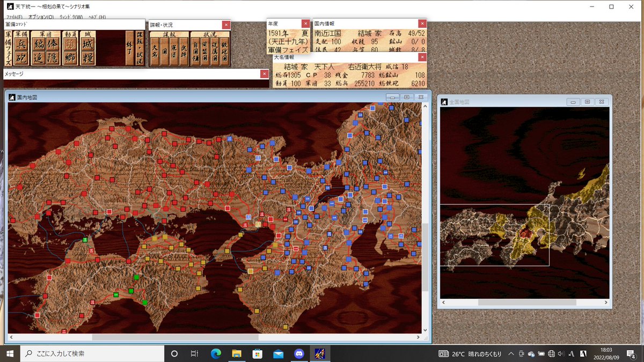Screen dimensions: 644x362
Task: Pick the 追 command under 軍団
Action: tap(39, 58)
